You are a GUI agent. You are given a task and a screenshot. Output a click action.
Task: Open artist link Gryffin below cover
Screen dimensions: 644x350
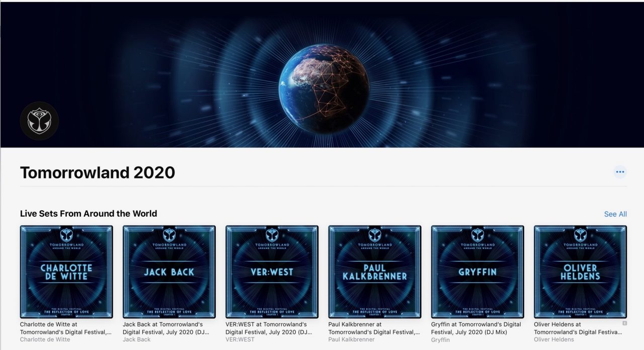point(440,340)
